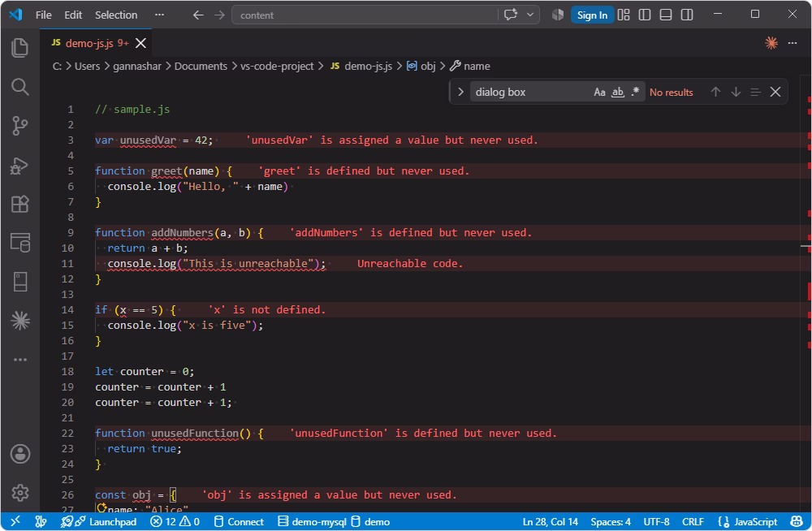This screenshot has height=531, width=812.
Task: Open the chat icon in title bar
Action: pos(511,15)
